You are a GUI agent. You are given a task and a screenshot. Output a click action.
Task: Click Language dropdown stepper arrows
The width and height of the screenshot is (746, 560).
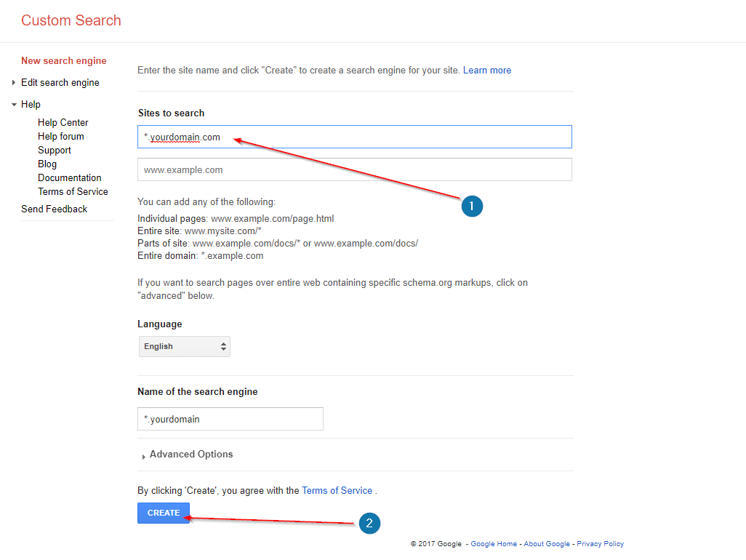tap(223, 347)
